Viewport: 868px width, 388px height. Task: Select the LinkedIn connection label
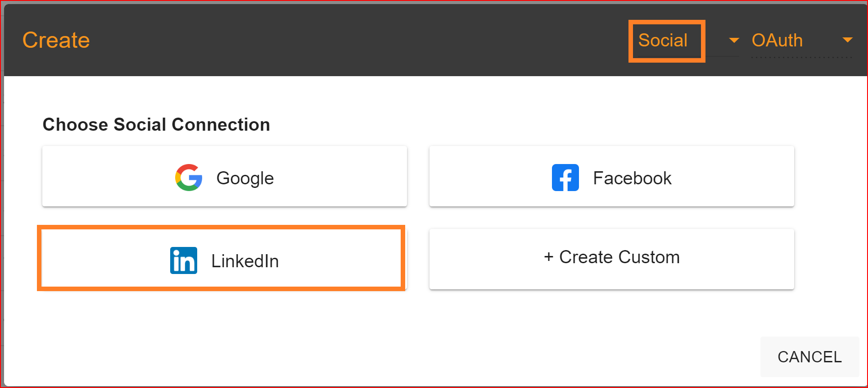(x=245, y=261)
